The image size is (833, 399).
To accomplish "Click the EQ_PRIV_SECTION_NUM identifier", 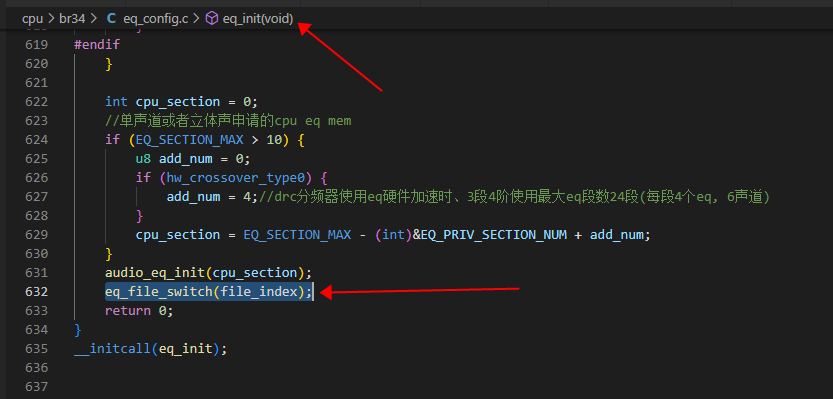I will click(x=492, y=234).
